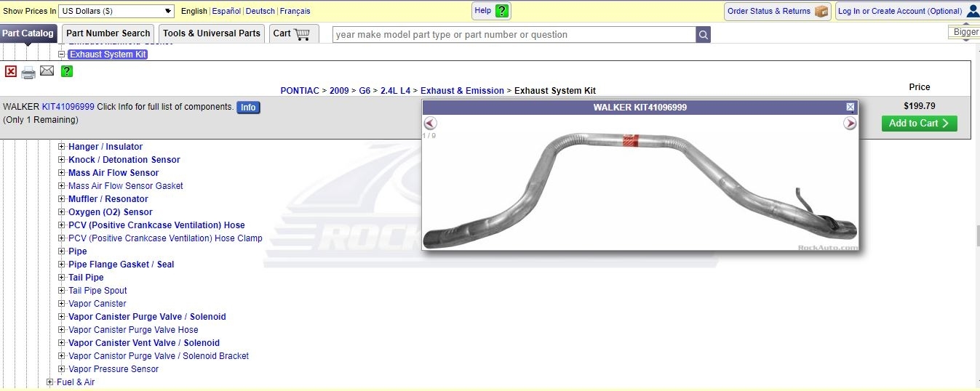Open the currency dropdown showing US Dollars
The height and width of the screenshot is (391, 980).
click(x=116, y=11)
